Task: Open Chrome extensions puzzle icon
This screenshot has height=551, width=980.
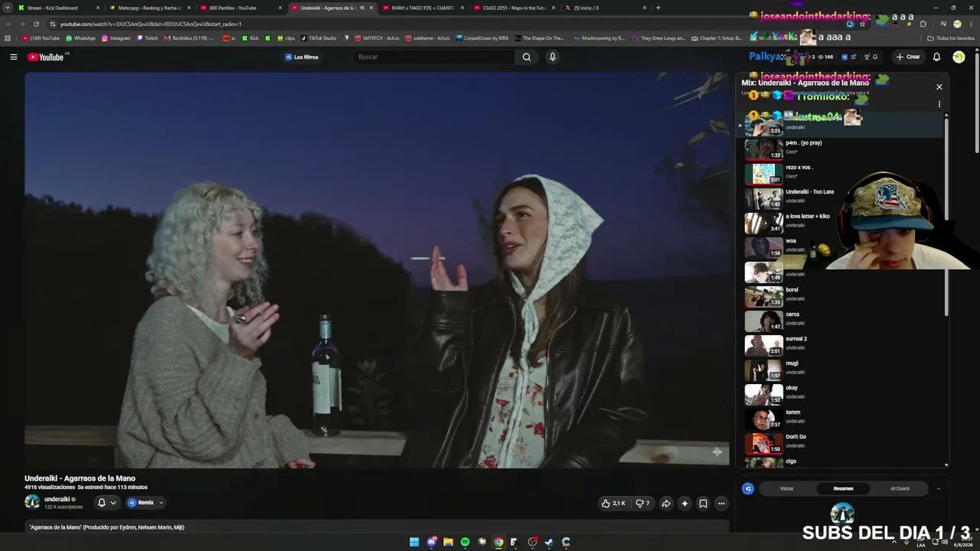Action: click(923, 24)
